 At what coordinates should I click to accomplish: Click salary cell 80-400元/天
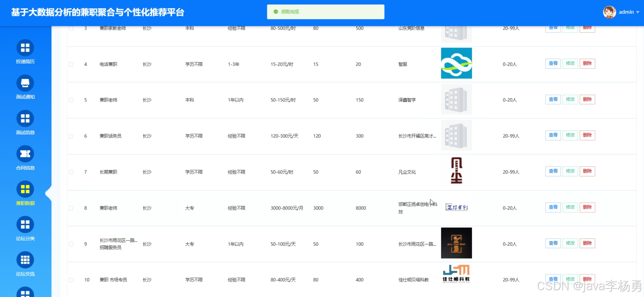[283, 280]
